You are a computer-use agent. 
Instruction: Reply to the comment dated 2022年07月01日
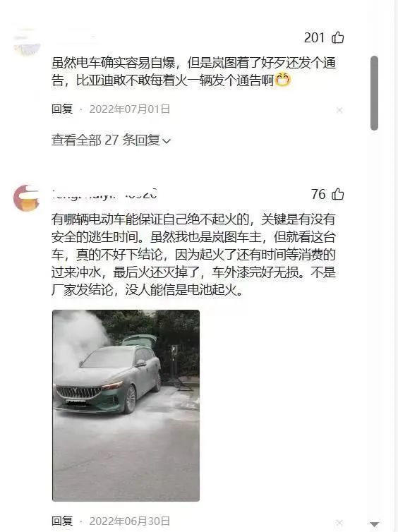tap(62, 109)
